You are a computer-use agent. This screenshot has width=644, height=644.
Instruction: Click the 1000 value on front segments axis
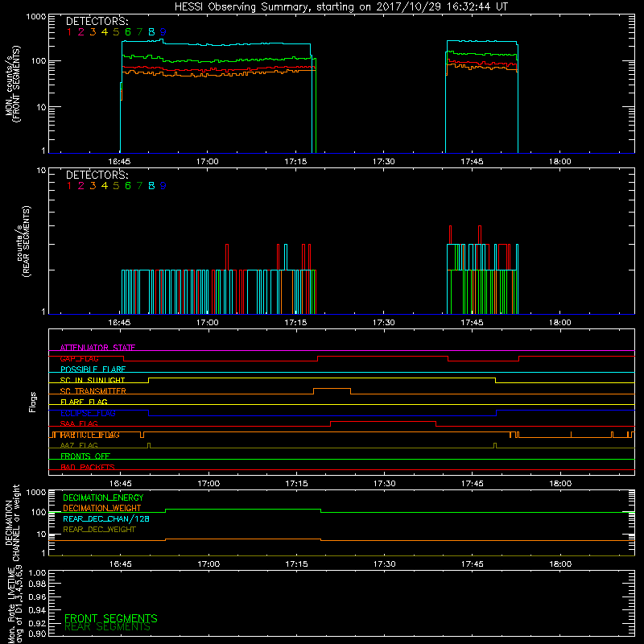click(36, 17)
